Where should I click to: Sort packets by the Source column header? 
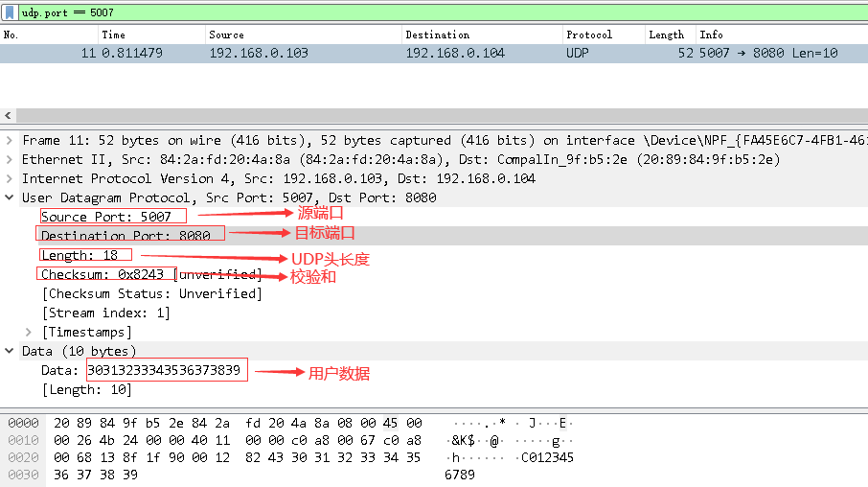[x=304, y=35]
